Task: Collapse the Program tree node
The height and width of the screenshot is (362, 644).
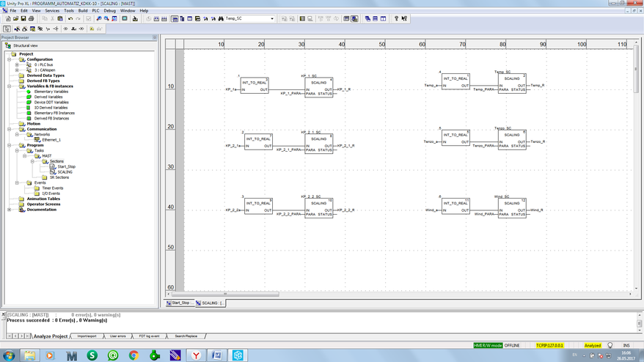Action: pyautogui.click(x=9, y=145)
